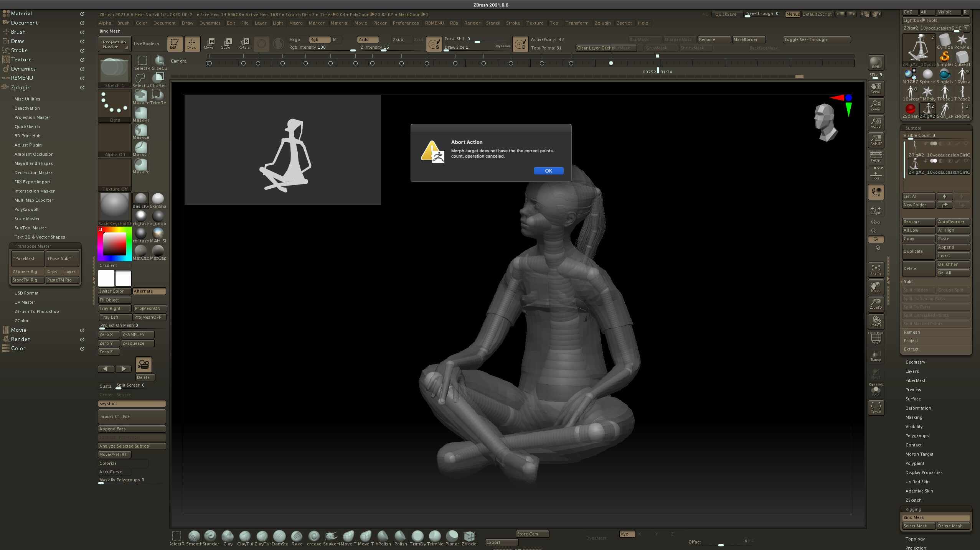Click the Scale gizmo icon
Screen dimensions: 980x550
point(226,44)
